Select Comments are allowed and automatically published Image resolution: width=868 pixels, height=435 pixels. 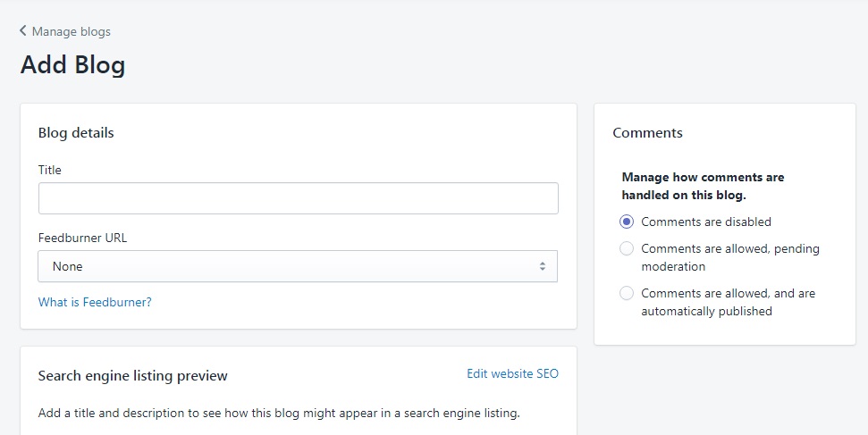coord(627,293)
